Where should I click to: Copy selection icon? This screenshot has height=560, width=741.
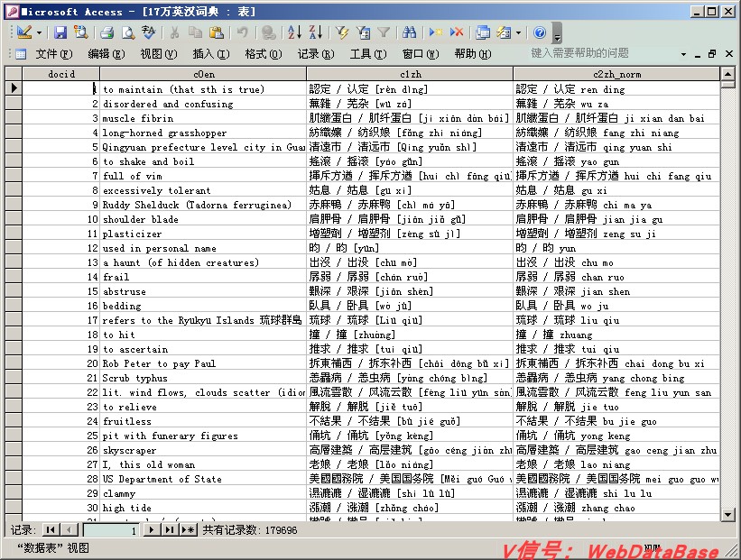(x=195, y=32)
